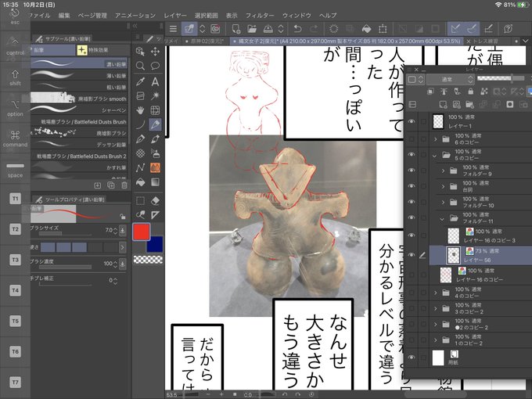
Task: Click the Undo arrow in the command bar
Action: 297,29
